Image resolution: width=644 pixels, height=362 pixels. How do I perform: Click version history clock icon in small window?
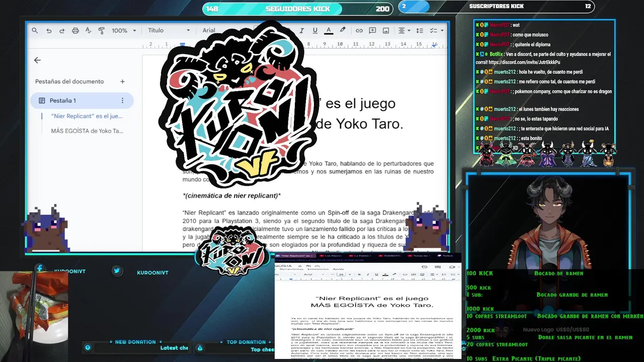click(425, 267)
